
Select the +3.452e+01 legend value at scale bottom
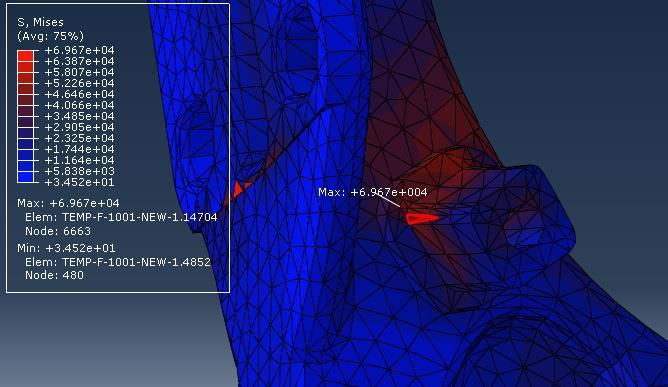[x=79, y=182]
